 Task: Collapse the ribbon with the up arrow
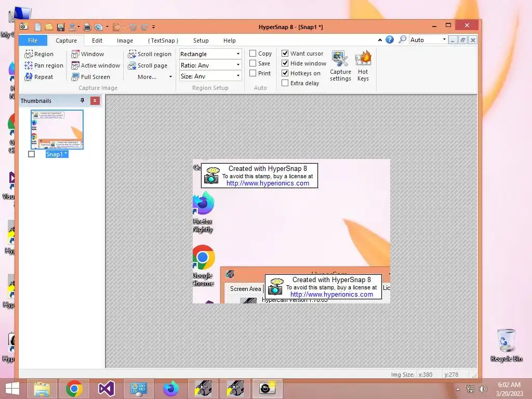pos(380,40)
